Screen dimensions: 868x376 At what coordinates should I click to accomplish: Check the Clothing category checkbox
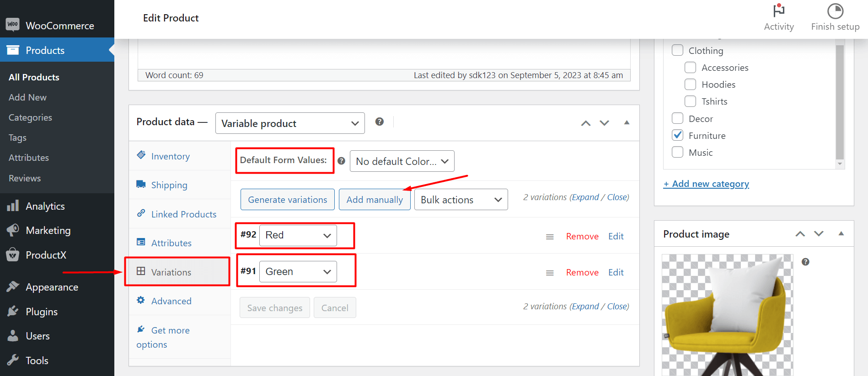(x=677, y=50)
